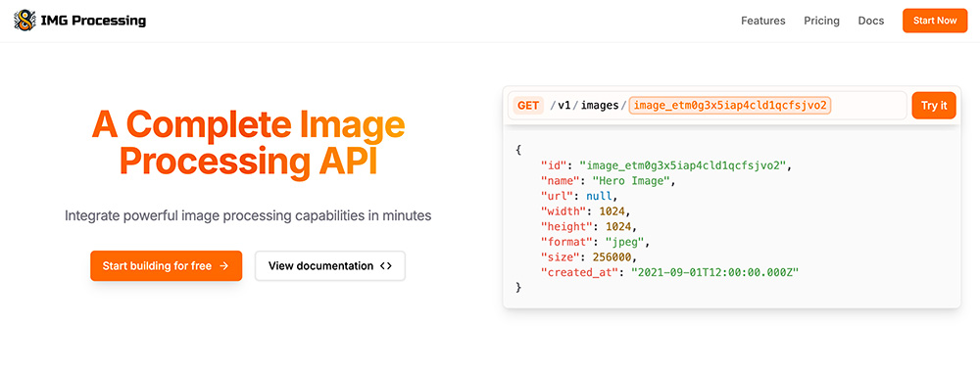Click Start building for free button
This screenshot has height=372, width=980.
pyautogui.click(x=166, y=266)
